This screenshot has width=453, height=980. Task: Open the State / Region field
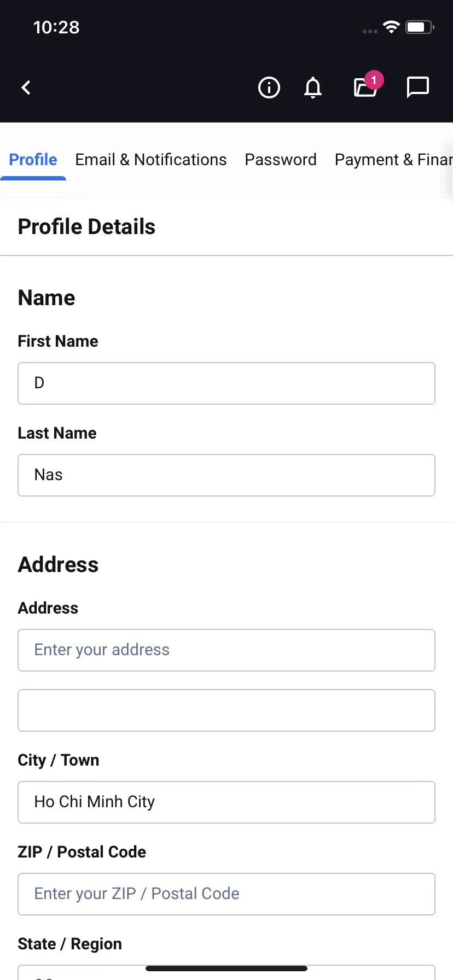point(226,973)
